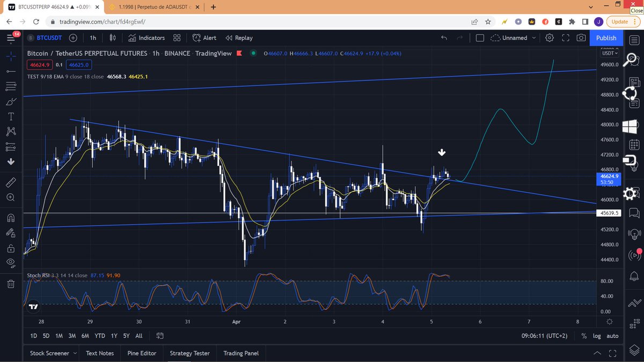
Task: Toggle log scale mode
Action: click(597, 336)
